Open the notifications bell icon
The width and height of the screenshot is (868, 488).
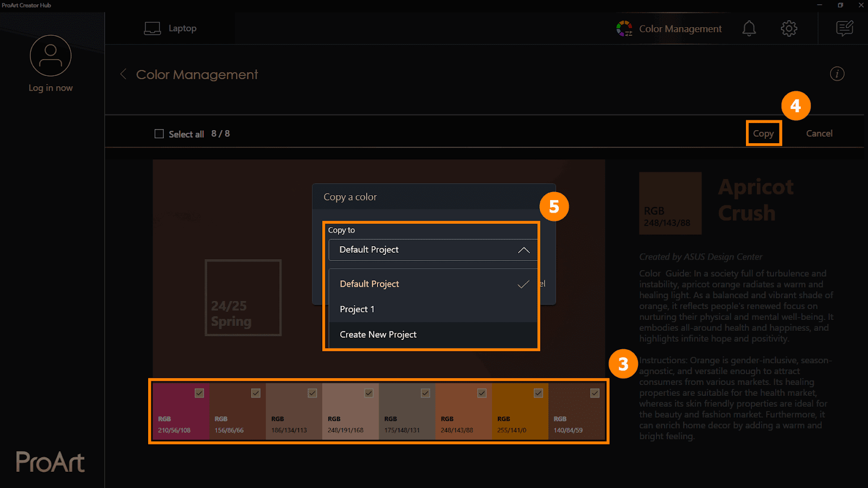[x=749, y=28]
